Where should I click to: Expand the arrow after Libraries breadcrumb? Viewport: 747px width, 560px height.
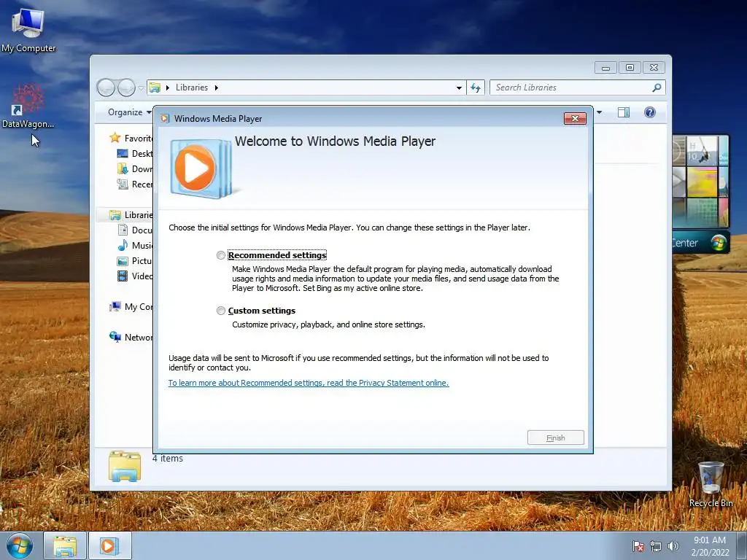click(x=216, y=87)
